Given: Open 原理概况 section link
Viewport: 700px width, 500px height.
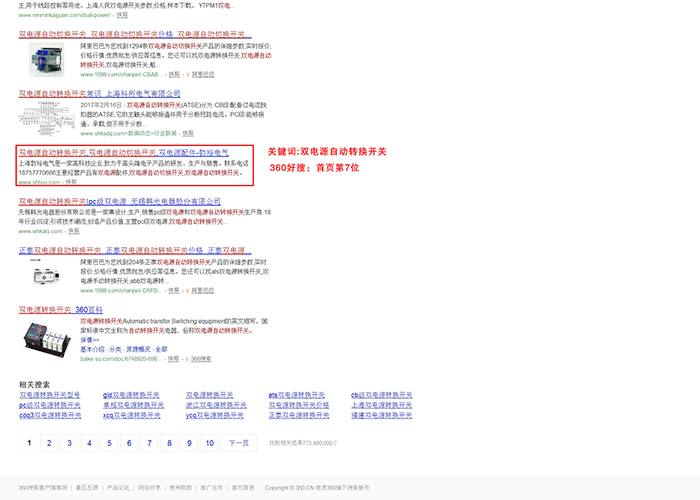Looking at the screenshot, I should click(138, 350).
